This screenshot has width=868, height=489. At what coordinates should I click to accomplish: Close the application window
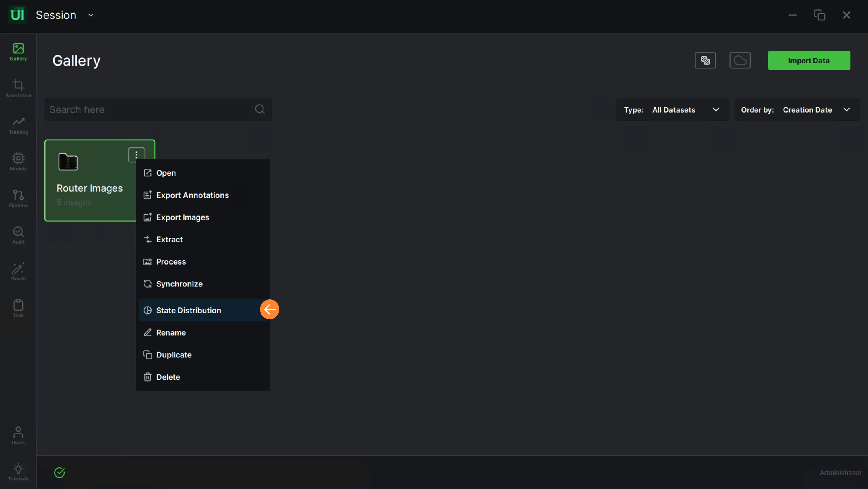tap(846, 15)
